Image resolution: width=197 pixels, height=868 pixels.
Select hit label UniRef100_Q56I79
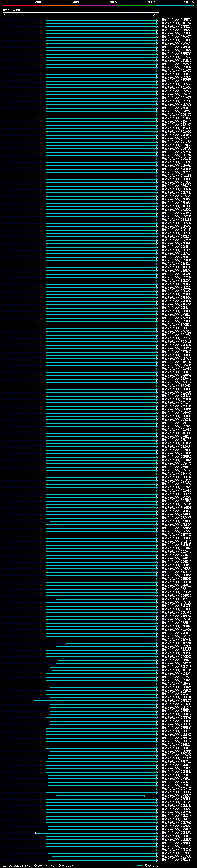pos(176,115)
